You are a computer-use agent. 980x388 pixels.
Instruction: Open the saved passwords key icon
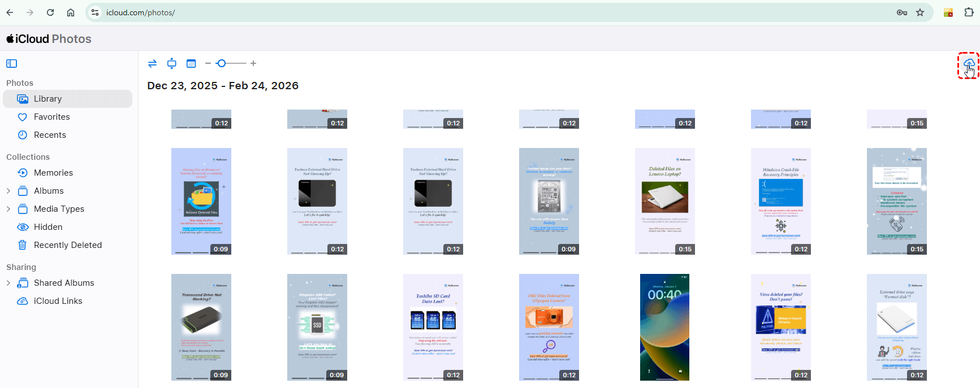click(902, 12)
